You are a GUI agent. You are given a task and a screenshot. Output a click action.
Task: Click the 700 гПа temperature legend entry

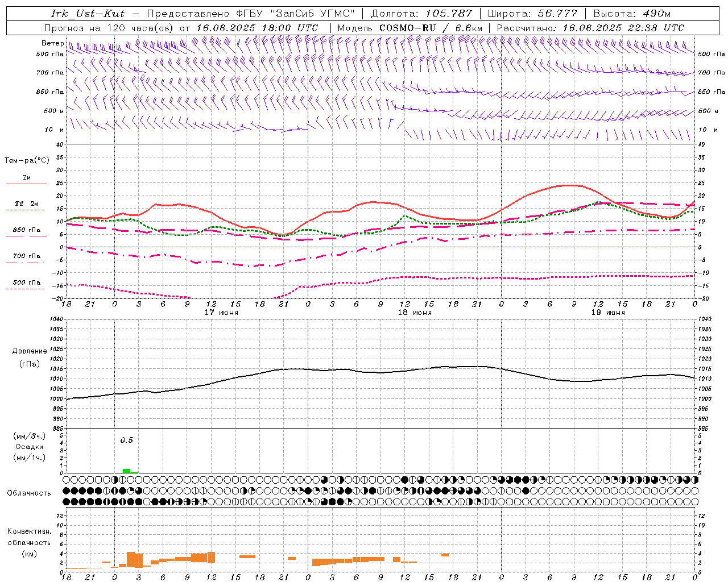tap(26, 256)
